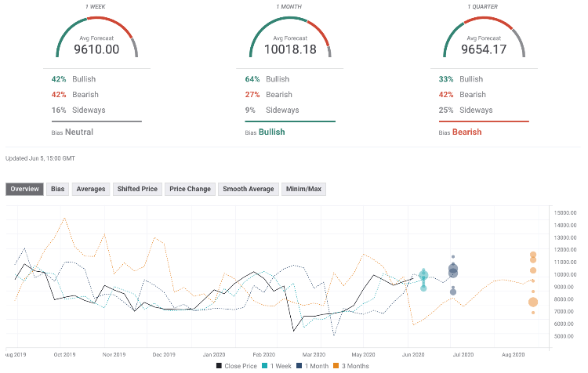Click the largest orange 3-month forecast bubble
Image resolution: width=588 pixels, height=373 pixels.
click(533, 302)
